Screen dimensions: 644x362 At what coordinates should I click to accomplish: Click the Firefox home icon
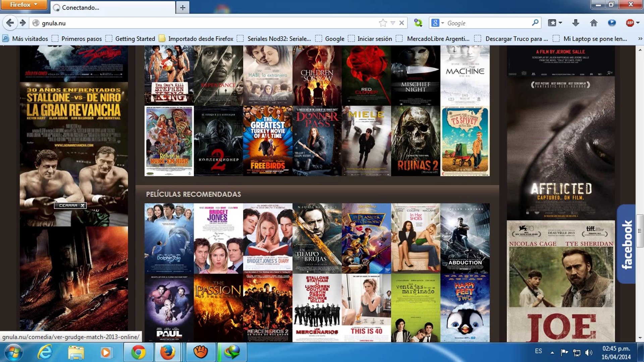click(594, 23)
